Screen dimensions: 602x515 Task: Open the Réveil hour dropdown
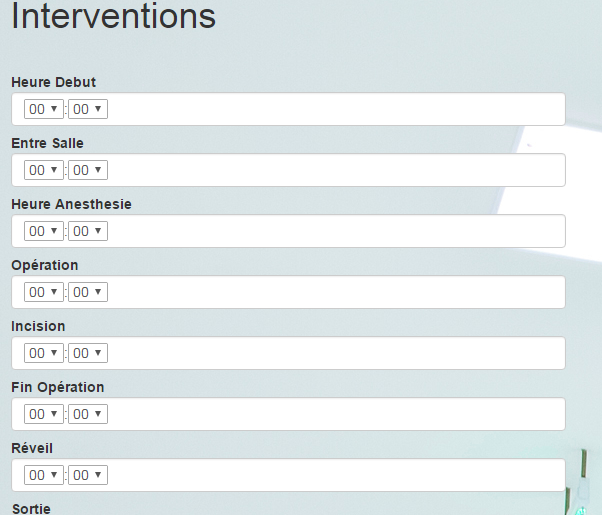44,475
